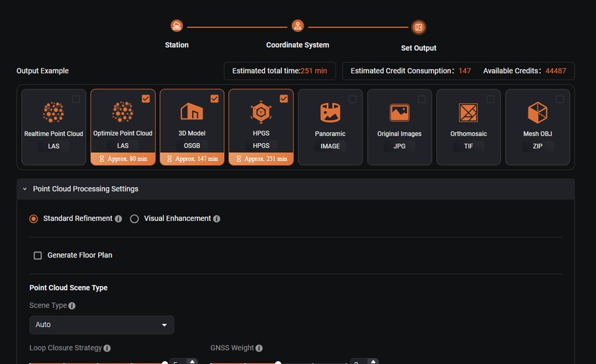Click the Set Output step icon
The width and height of the screenshot is (596, 364).
coord(418,27)
